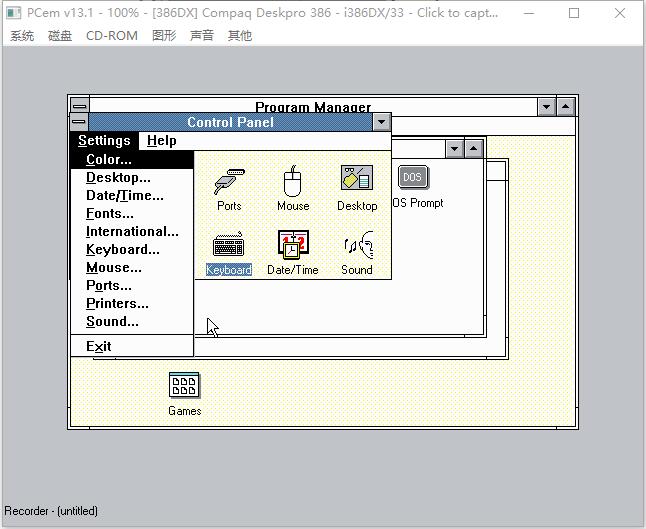Choose Fonts... from the Settings menu
Image resolution: width=646 pixels, height=529 pixels.
point(132,213)
